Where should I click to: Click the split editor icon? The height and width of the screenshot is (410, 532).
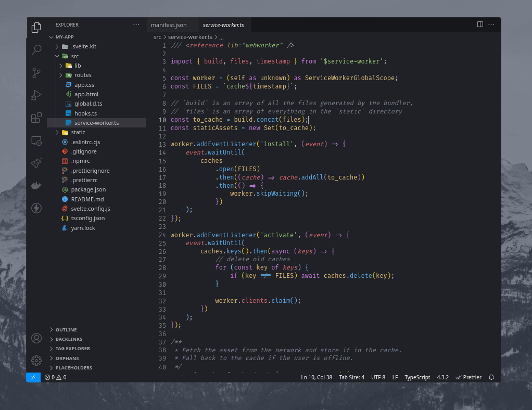click(480, 24)
